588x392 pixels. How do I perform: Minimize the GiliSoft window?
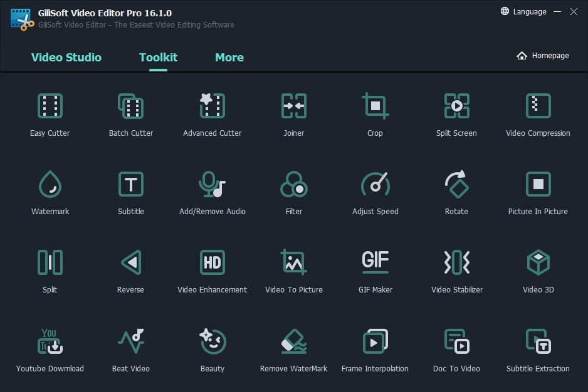point(557,12)
